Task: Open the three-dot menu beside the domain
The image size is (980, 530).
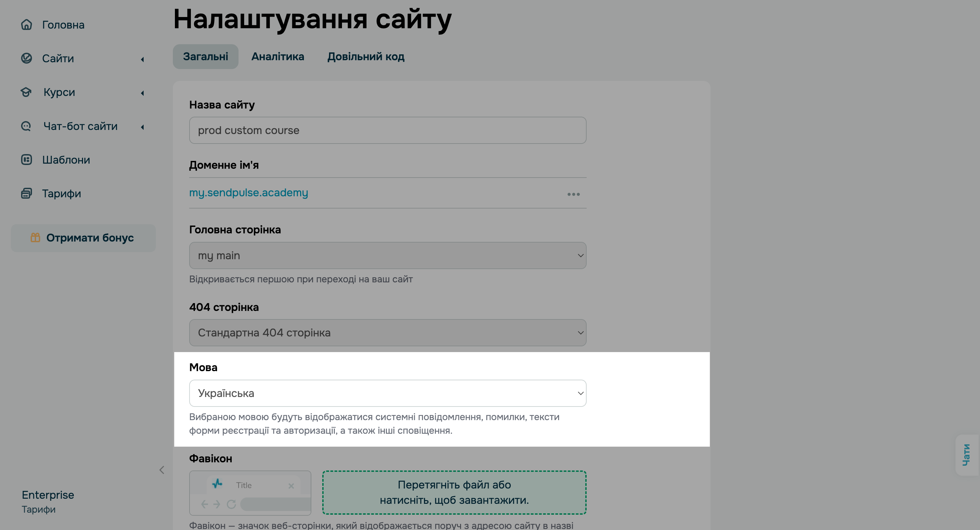Action: pyautogui.click(x=573, y=194)
